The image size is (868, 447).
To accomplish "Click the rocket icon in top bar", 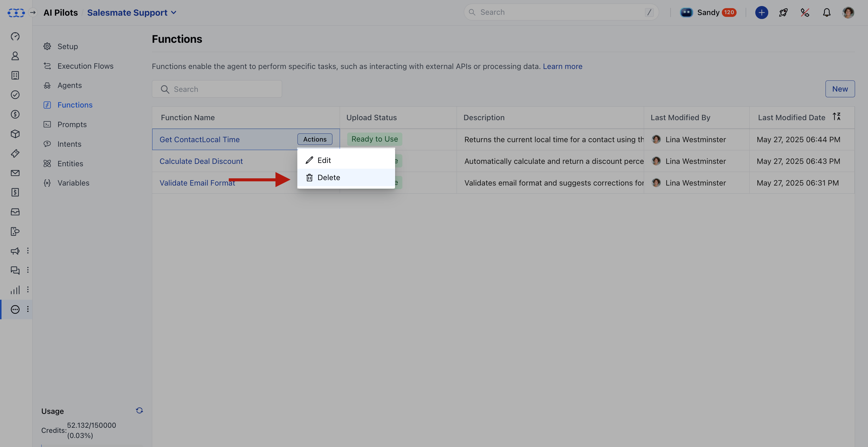I will coord(783,12).
